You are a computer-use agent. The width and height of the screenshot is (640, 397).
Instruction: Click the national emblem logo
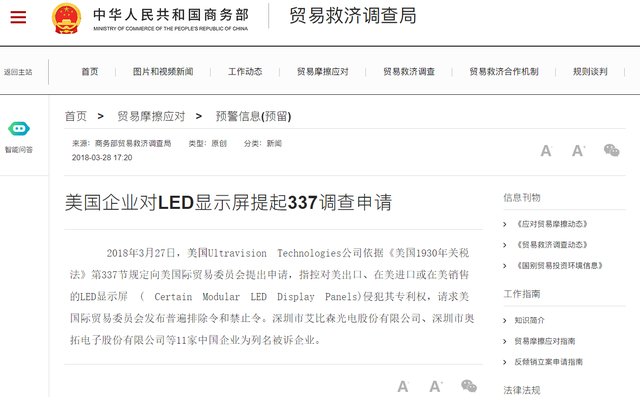point(67,18)
